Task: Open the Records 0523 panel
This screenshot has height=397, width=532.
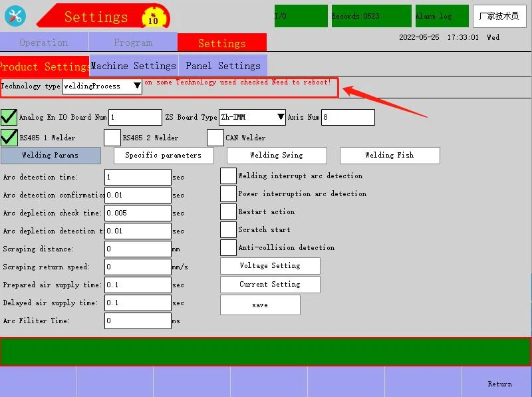Action: click(371, 16)
